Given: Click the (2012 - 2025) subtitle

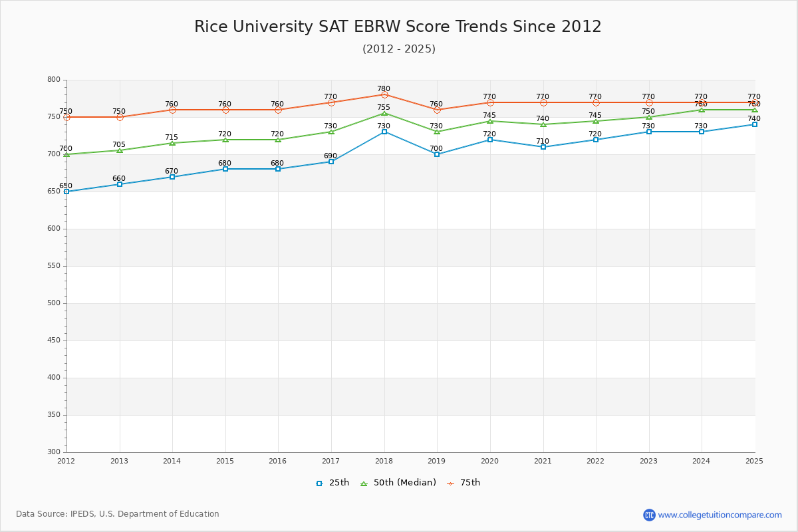Looking at the screenshot, I should (398, 49).
